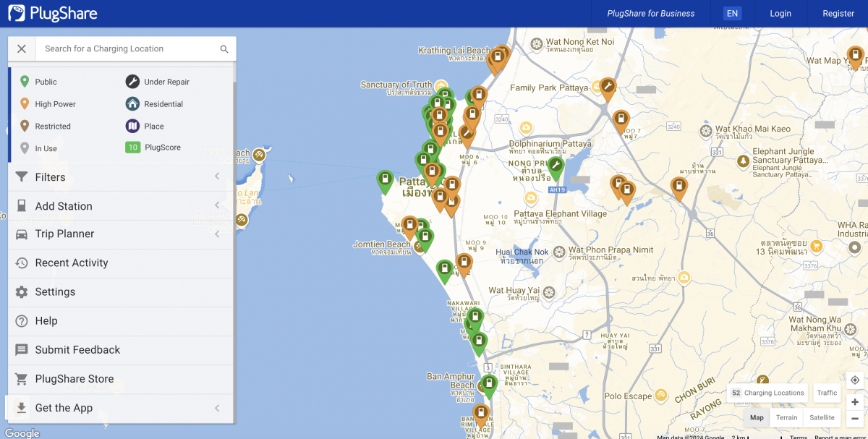
Task: Click the PlugScore legend entry
Action: (153, 148)
